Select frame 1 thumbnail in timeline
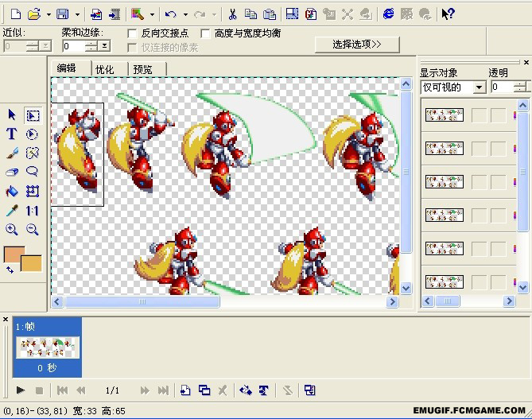 48,347
